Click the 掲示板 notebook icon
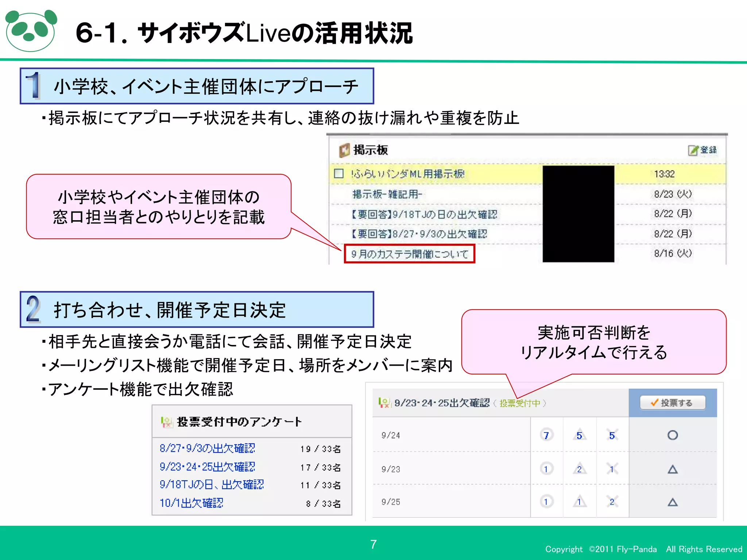747x560 pixels. 344,150
